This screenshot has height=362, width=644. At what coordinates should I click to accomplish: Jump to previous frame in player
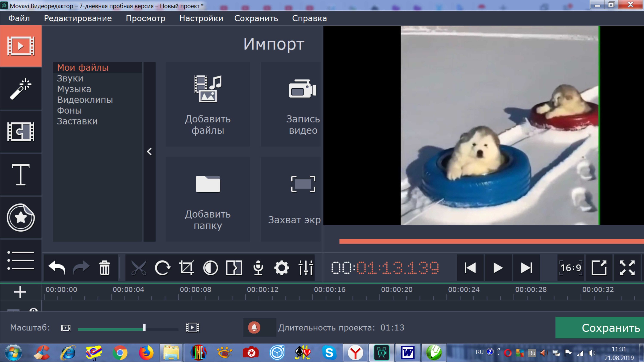(x=470, y=268)
